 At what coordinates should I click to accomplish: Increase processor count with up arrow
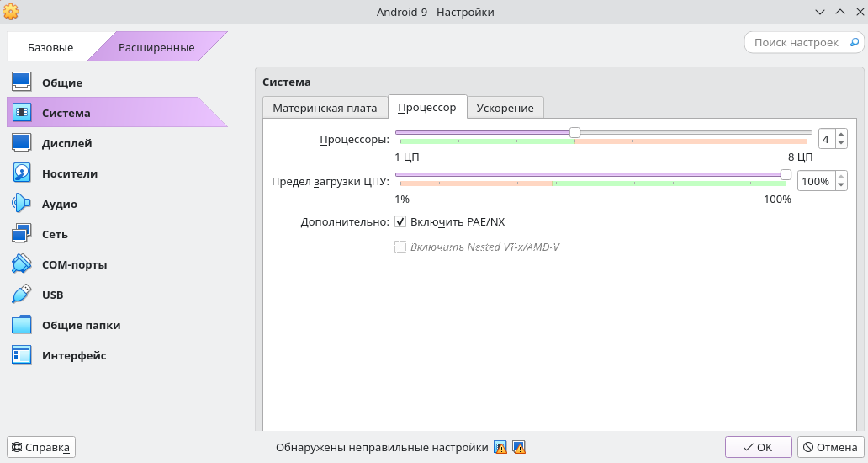[x=841, y=135]
